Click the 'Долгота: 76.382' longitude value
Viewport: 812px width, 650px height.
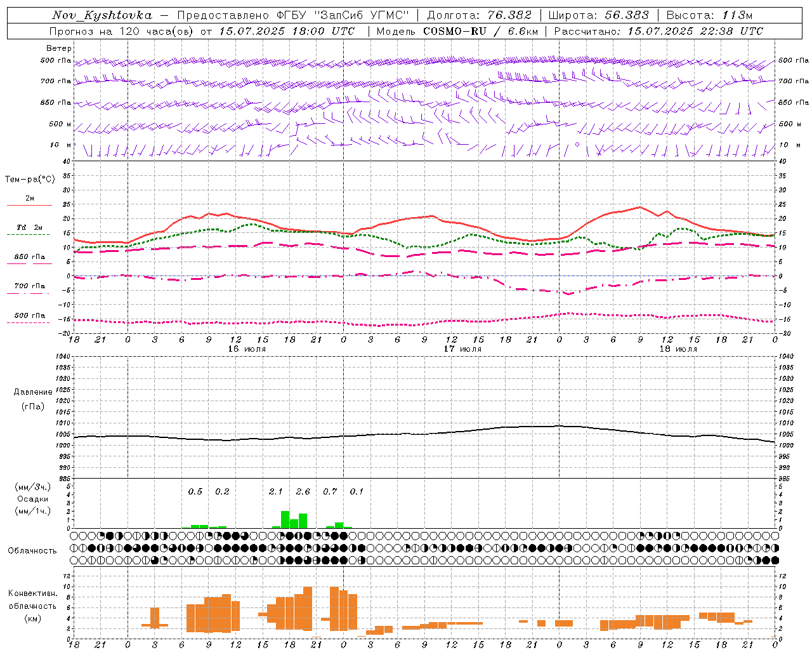pyautogui.click(x=480, y=15)
